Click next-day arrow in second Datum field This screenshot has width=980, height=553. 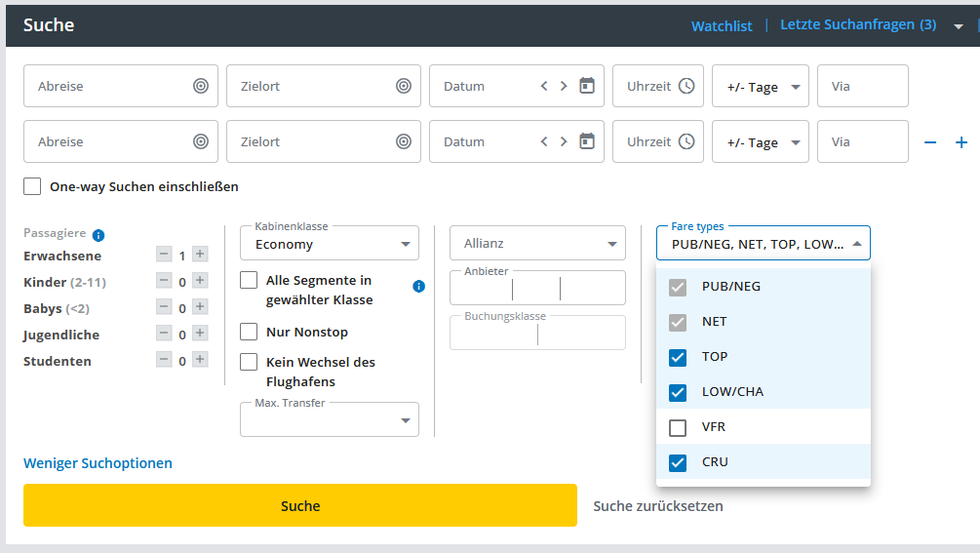pos(564,141)
